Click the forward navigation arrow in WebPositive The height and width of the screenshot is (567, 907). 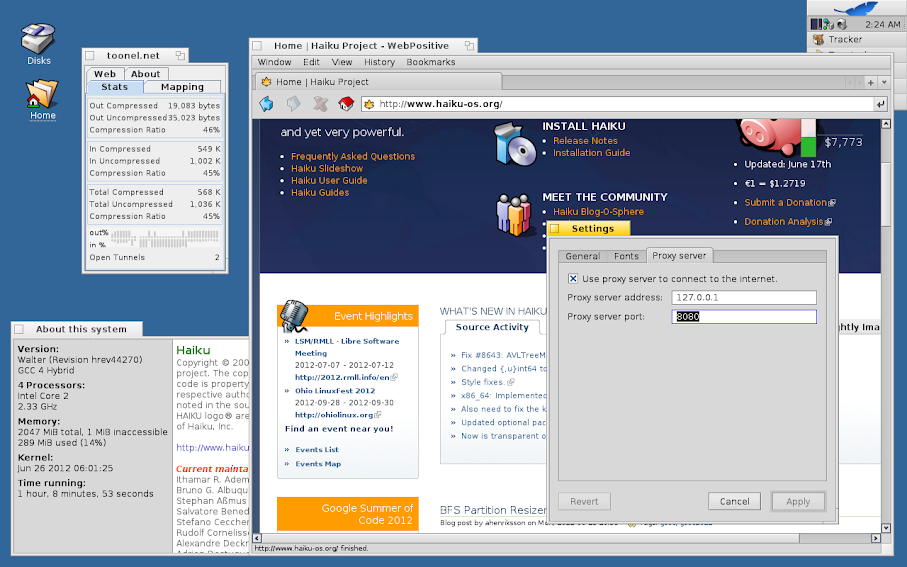(294, 104)
